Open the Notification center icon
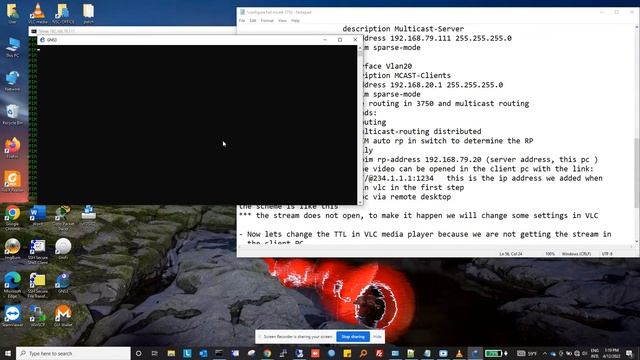Screen dimensions: 640x360 pos(629,353)
